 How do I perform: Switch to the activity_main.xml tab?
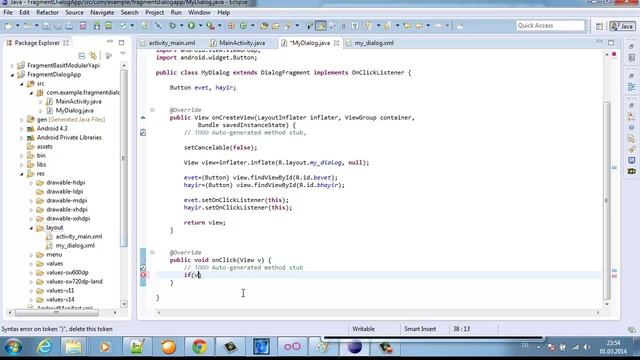click(x=171, y=43)
